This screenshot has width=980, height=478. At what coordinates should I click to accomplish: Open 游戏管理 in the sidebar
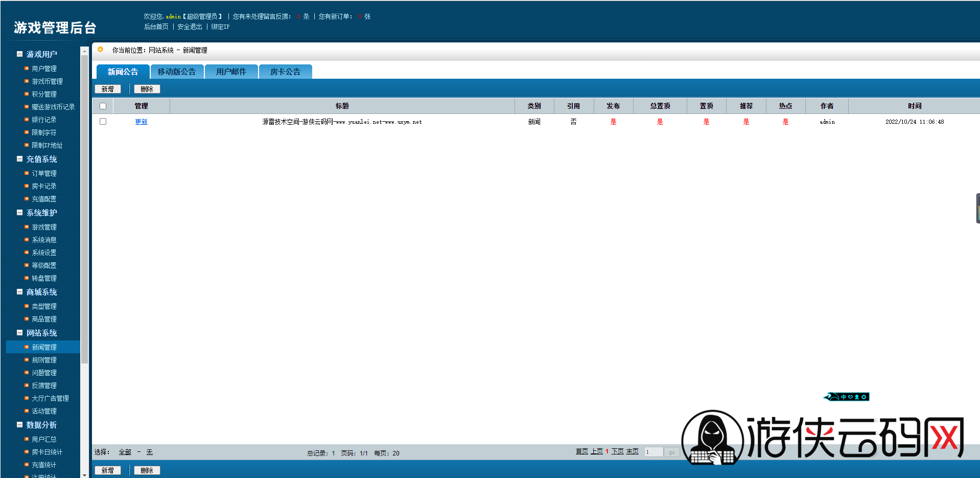click(44, 227)
